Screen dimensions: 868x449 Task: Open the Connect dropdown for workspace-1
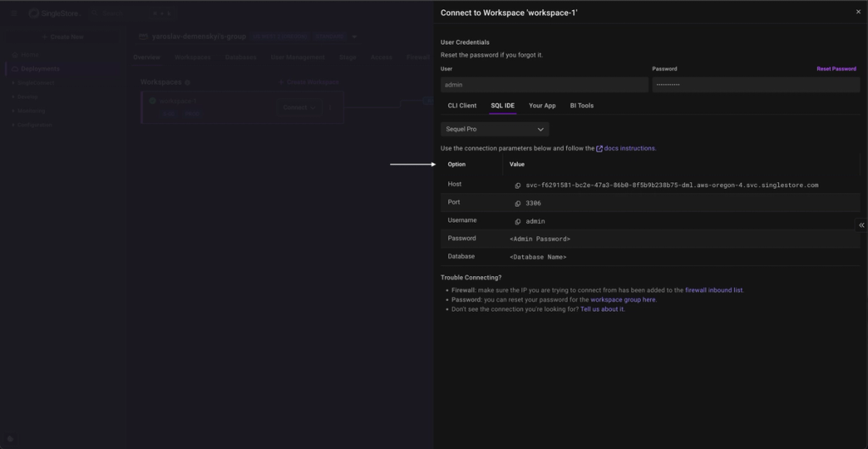click(x=299, y=108)
